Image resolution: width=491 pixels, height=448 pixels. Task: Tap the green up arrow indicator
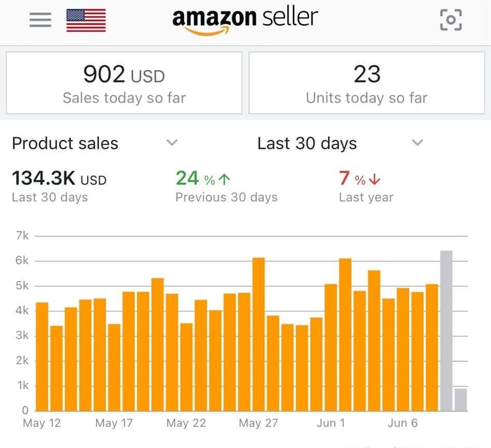[x=224, y=180]
